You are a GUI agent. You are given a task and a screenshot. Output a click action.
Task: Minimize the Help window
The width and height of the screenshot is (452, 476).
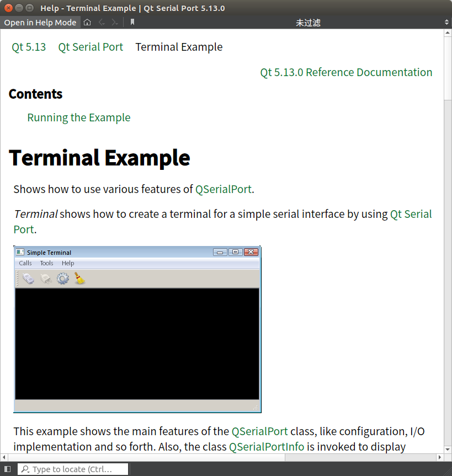pos(19,8)
